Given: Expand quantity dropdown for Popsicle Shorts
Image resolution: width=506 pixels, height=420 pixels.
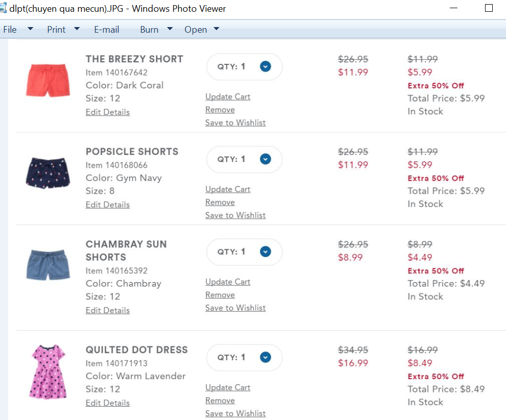Looking at the screenshot, I should (265, 159).
